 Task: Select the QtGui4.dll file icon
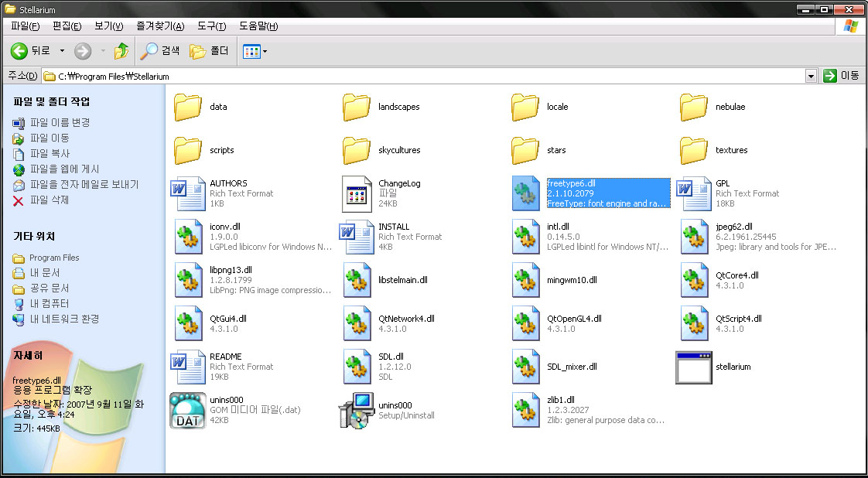(188, 323)
